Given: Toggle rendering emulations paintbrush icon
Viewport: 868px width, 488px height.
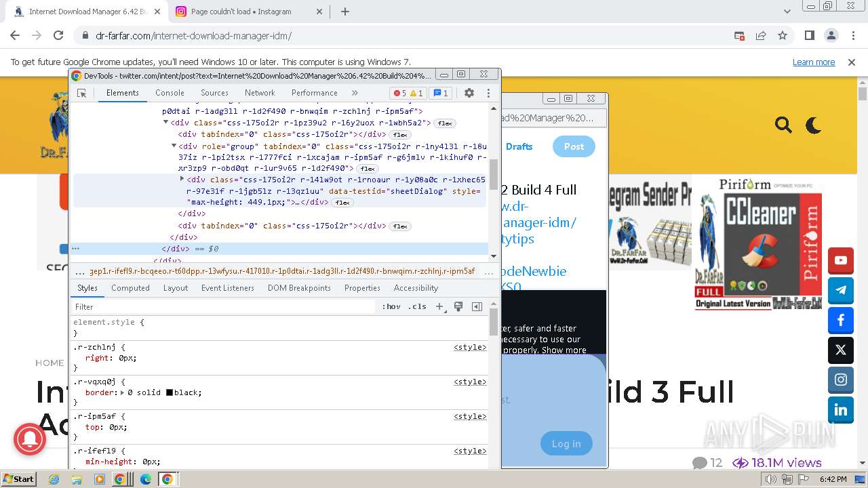Looking at the screenshot, I should 458,307.
